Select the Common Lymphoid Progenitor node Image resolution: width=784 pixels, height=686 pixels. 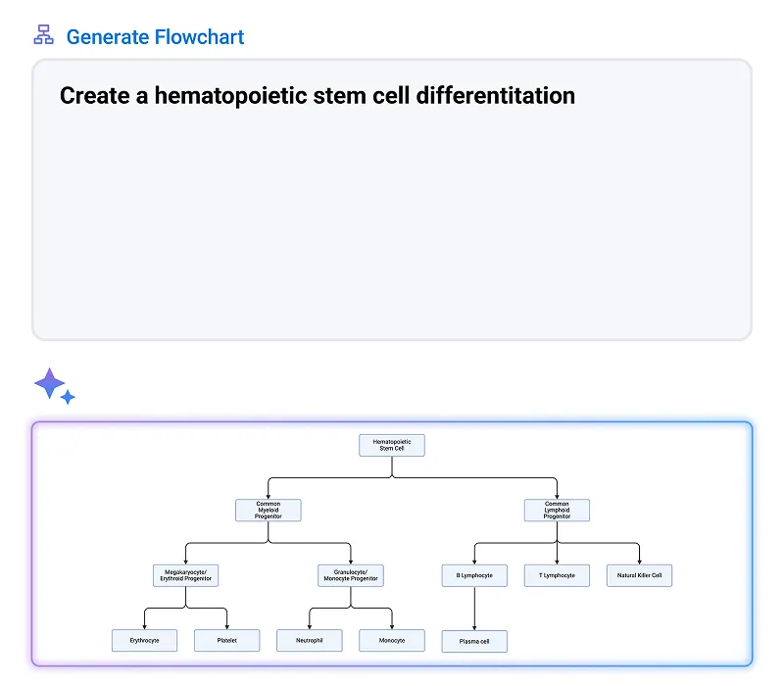[x=557, y=510]
